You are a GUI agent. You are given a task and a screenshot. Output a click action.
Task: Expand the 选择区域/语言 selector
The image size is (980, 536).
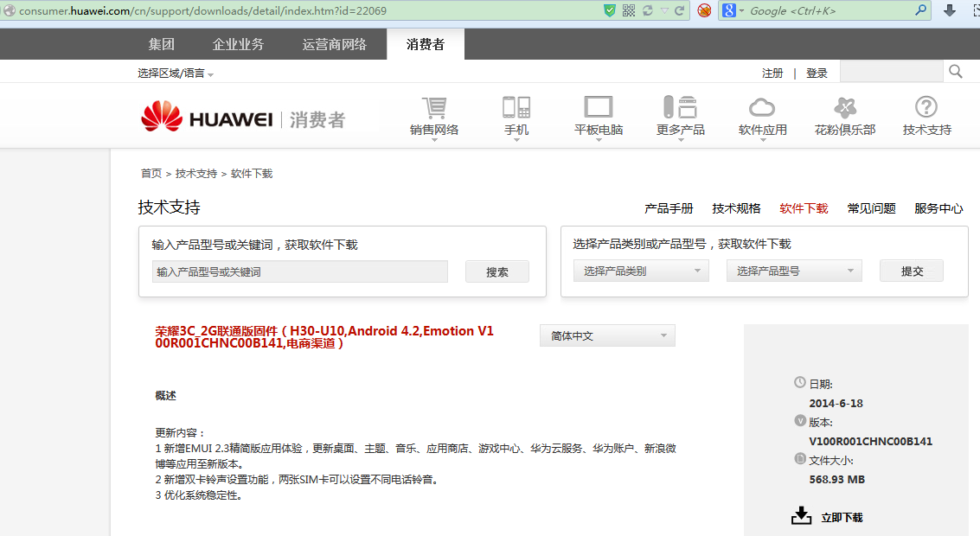(176, 73)
